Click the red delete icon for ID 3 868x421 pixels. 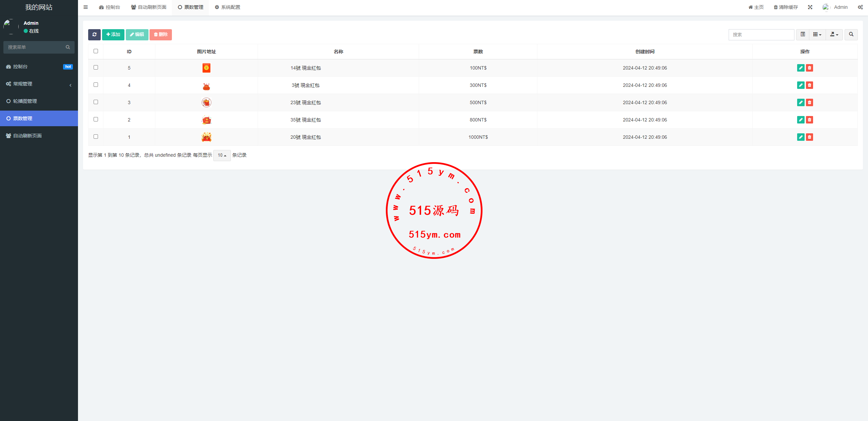809,102
